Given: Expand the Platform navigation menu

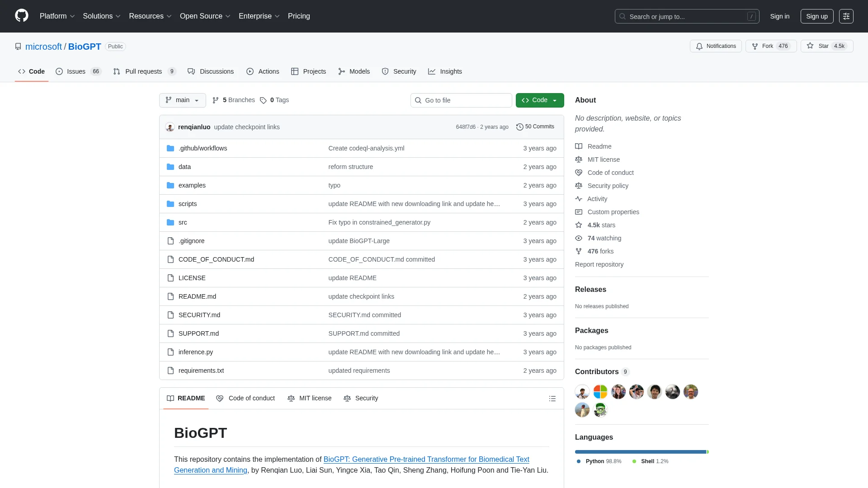Looking at the screenshot, I should [57, 16].
